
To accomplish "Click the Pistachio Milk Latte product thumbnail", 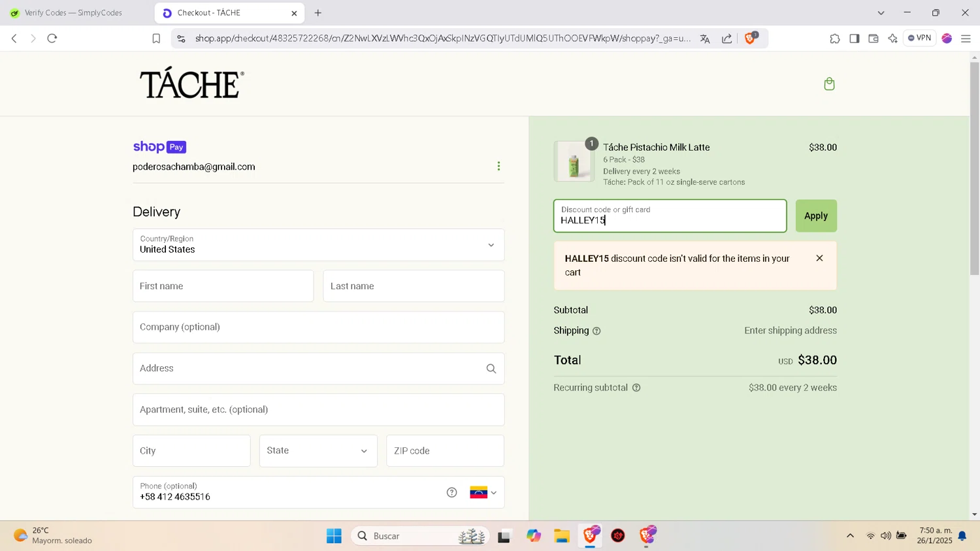I will [574, 161].
